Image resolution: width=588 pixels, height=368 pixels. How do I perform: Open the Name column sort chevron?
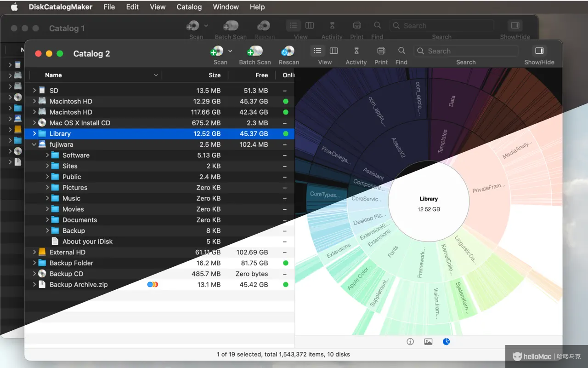click(156, 75)
